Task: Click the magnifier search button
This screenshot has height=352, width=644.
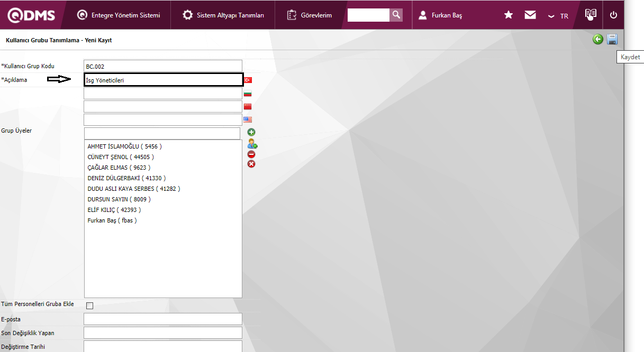Action: pyautogui.click(x=396, y=15)
